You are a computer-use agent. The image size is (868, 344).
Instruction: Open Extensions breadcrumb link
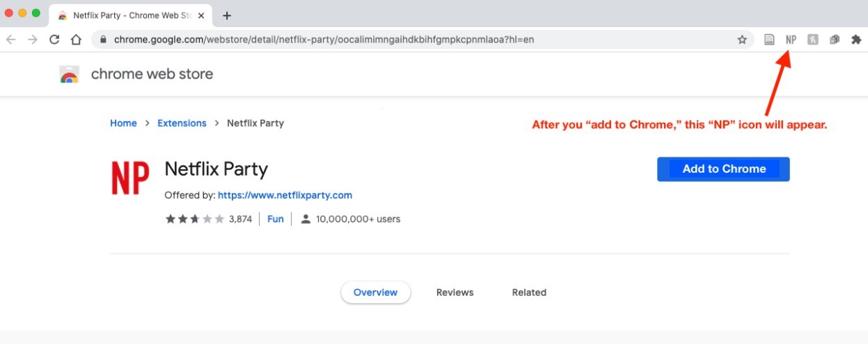point(182,123)
